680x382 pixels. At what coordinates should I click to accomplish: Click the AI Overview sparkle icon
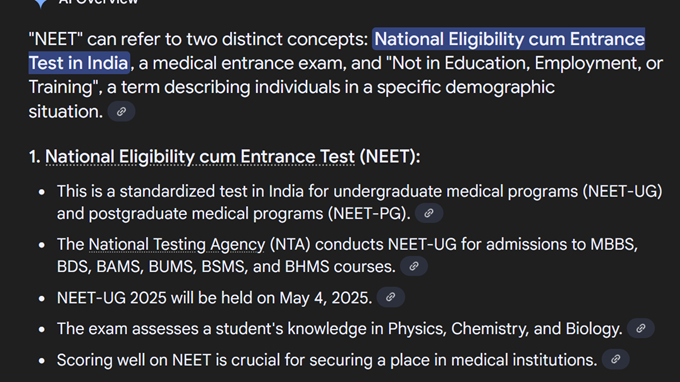[x=41, y=3]
